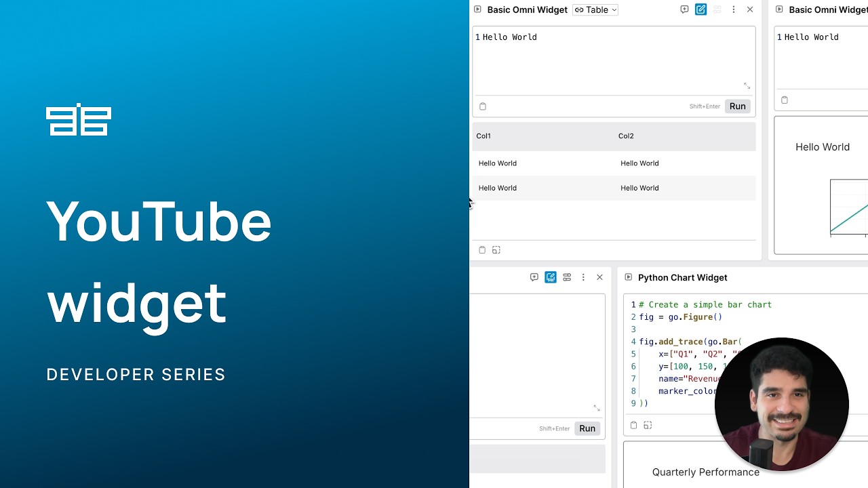Open the Table type dropdown
This screenshot has width=868, height=488.
(595, 9)
